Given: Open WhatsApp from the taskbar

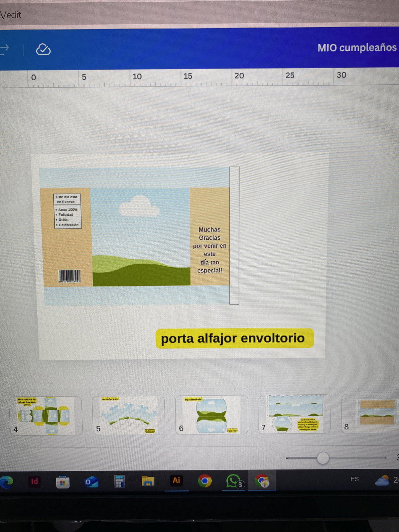Looking at the screenshot, I should point(234,481).
